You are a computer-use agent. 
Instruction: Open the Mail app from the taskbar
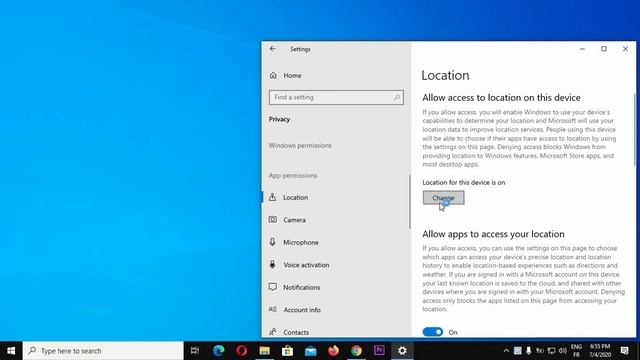point(310,351)
